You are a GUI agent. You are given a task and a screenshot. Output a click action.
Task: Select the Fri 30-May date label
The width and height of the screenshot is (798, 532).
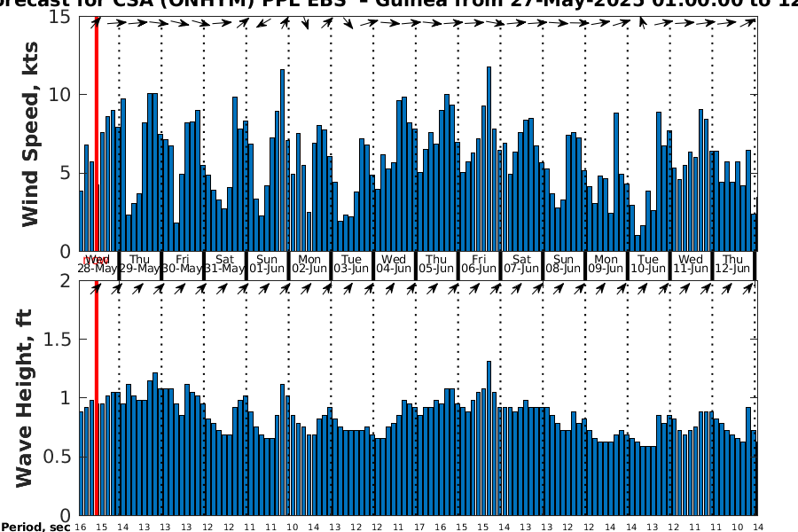click(182, 263)
